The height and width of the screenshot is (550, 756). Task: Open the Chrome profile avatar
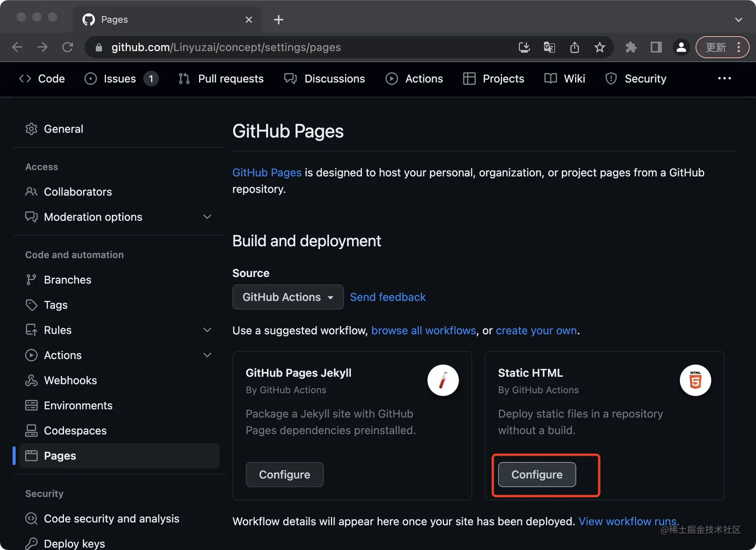681,48
